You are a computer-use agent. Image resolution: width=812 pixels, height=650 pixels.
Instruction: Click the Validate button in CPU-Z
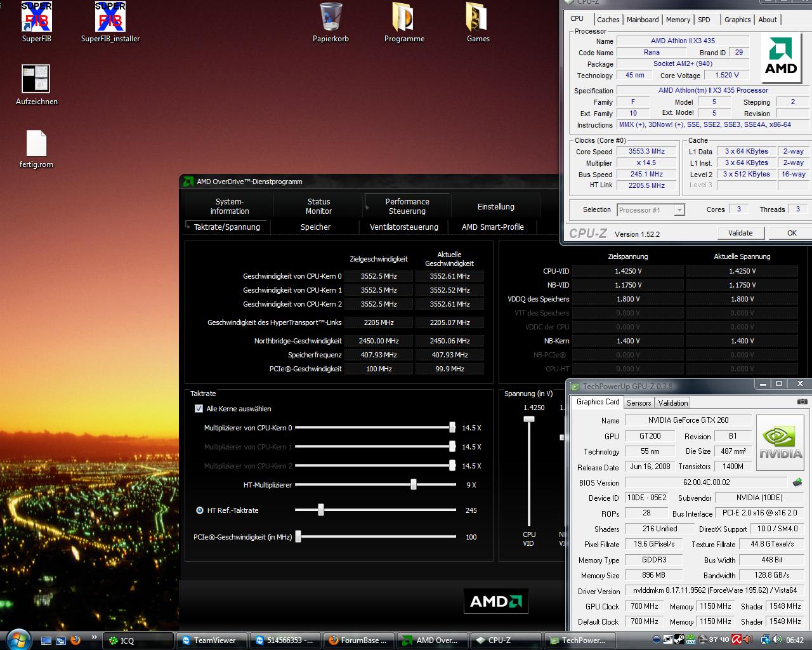[x=740, y=233]
